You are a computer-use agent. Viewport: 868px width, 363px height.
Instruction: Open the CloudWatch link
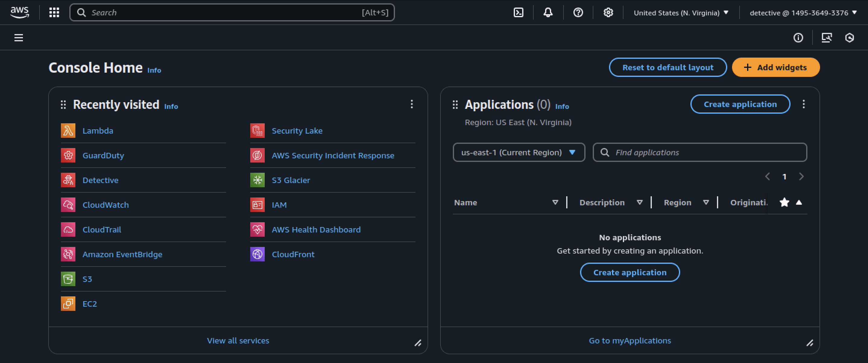(x=106, y=205)
